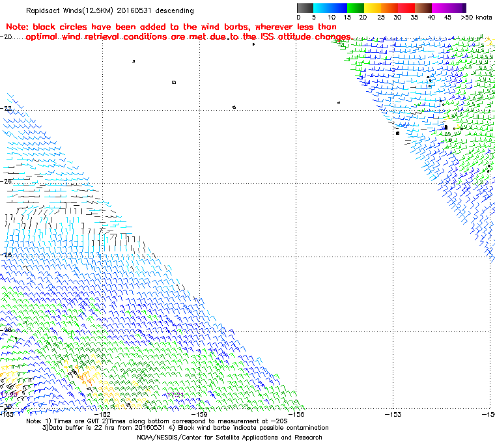The height and width of the screenshot is (448, 495).
Task: Click the purple '17:21' swath time stamp
Action: (175, 395)
